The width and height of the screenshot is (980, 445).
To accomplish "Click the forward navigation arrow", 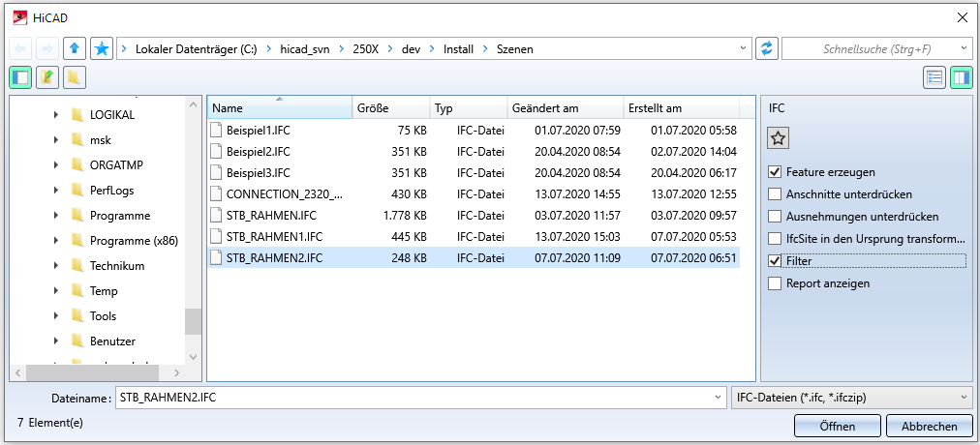I will coord(46,48).
